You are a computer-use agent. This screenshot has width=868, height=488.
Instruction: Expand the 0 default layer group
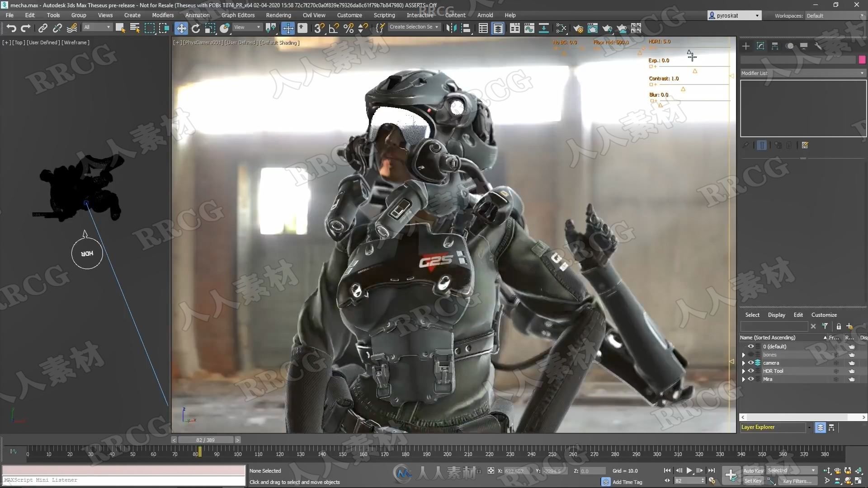coord(743,346)
